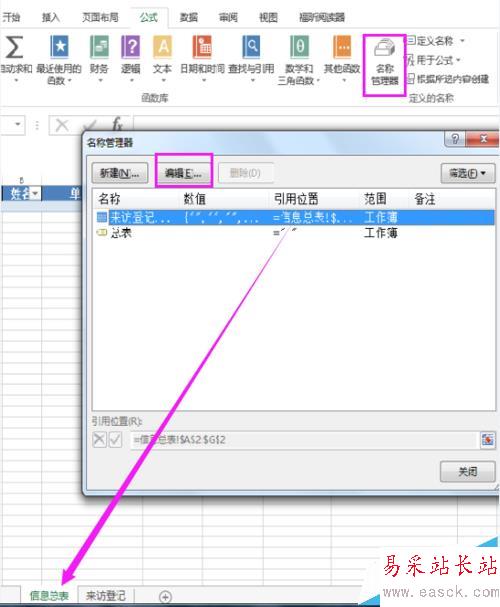Open Recently Used functions star icon
Viewport: 500px width, 607px height.
click(x=60, y=46)
